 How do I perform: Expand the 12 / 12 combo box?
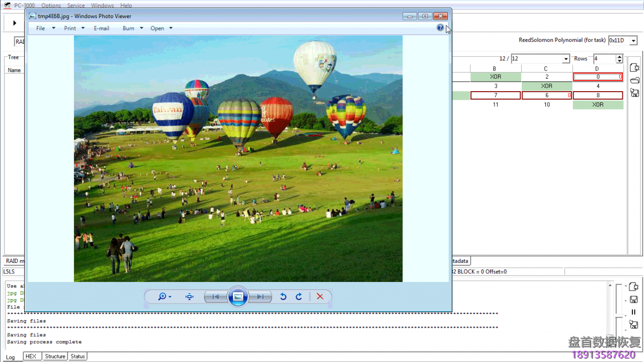[x=566, y=59]
